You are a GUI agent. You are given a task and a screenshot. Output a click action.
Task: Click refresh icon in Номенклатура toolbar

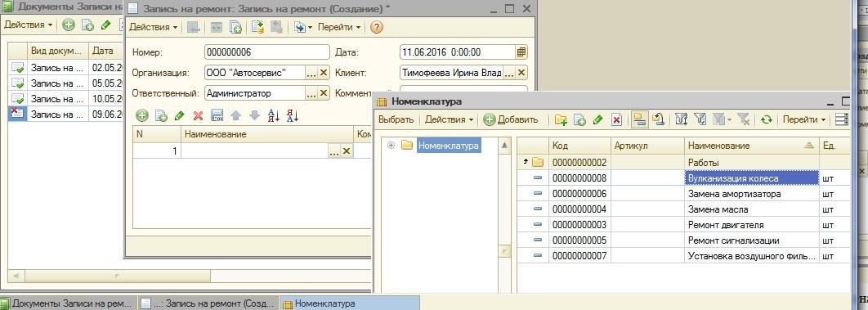click(766, 119)
